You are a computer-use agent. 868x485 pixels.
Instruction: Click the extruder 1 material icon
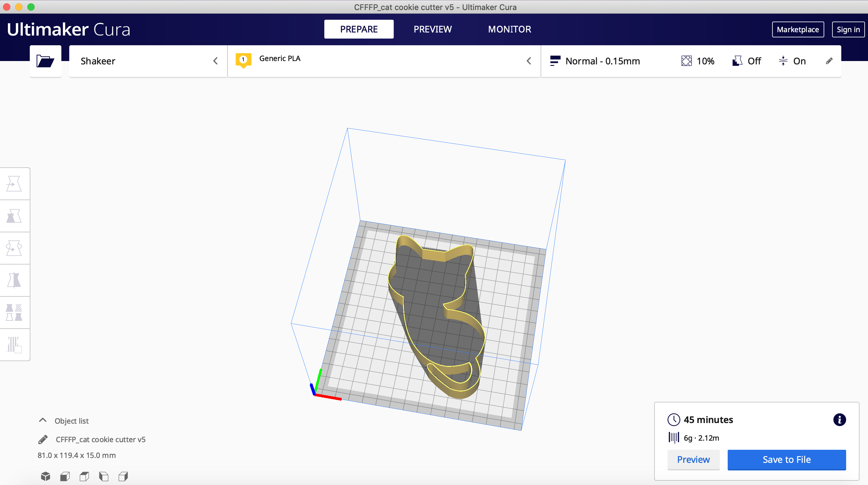point(243,61)
